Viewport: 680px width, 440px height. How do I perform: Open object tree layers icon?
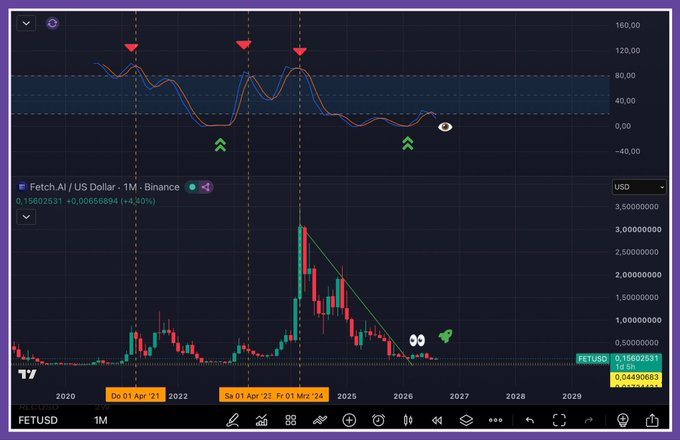[x=466, y=420]
